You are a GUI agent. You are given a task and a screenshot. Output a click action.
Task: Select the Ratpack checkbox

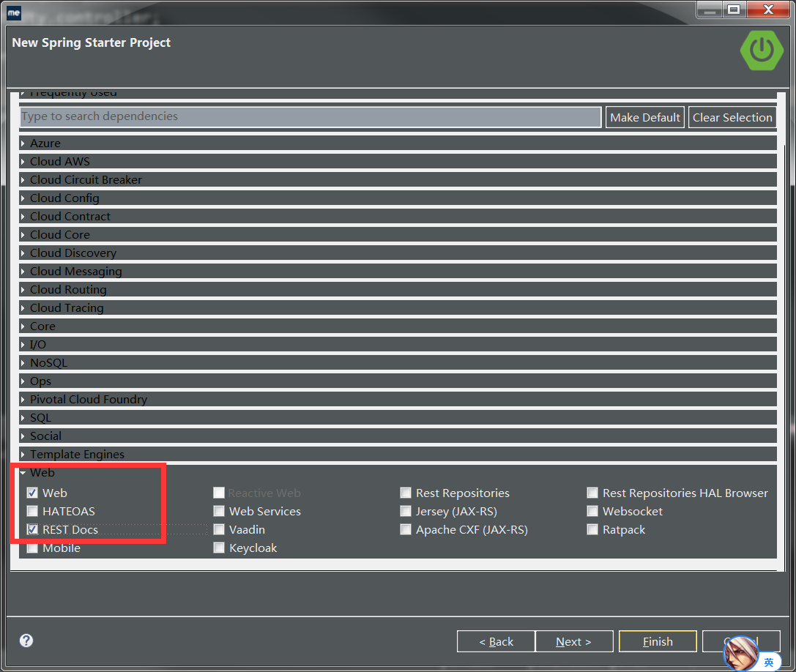(592, 529)
